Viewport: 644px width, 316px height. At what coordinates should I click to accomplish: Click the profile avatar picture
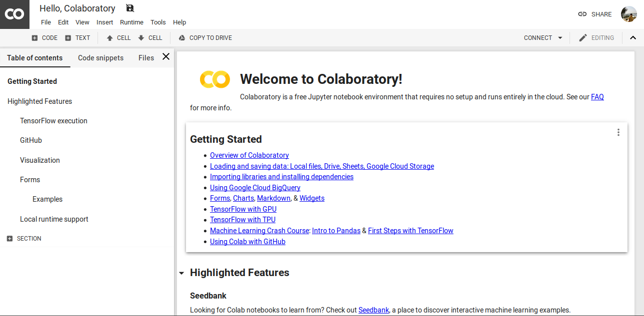[x=629, y=14]
